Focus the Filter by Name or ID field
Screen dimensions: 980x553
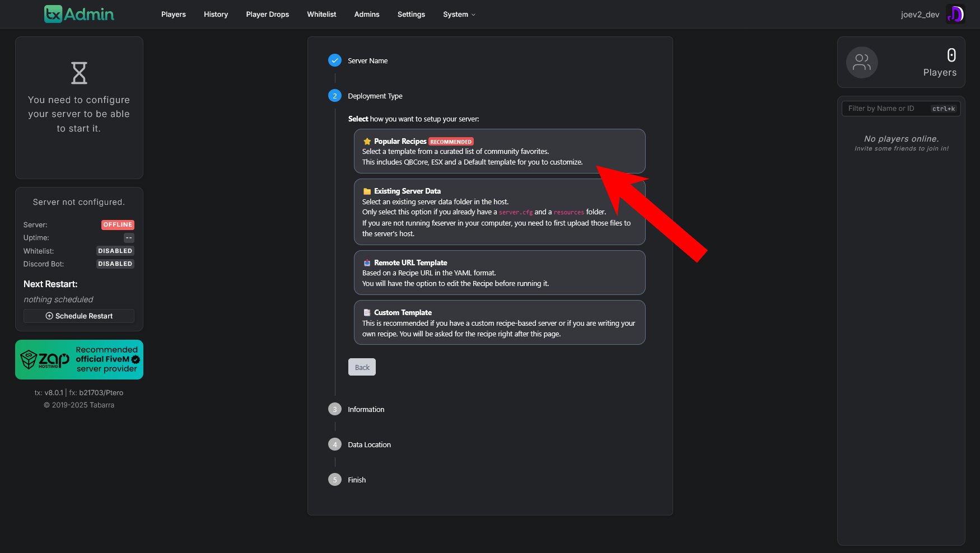[x=901, y=109]
